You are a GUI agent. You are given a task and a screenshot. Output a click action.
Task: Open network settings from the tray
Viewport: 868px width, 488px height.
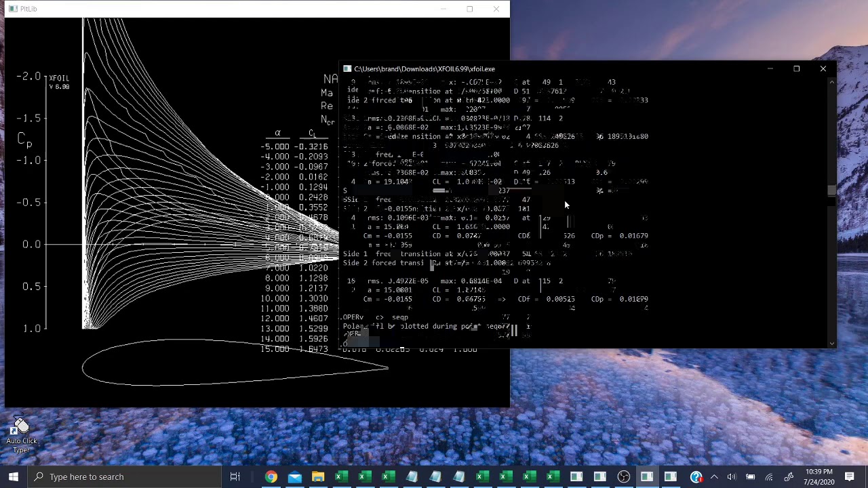coord(769,476)
